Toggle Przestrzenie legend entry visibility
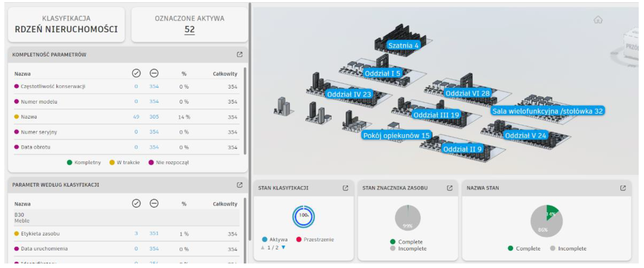The height and width of the screenshot is (268, 644). pyautogui.click(x=315, y=240)
